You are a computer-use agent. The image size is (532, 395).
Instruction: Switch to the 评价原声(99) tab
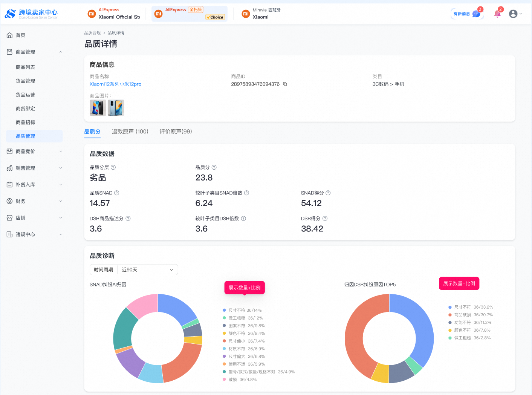[176, 132]
